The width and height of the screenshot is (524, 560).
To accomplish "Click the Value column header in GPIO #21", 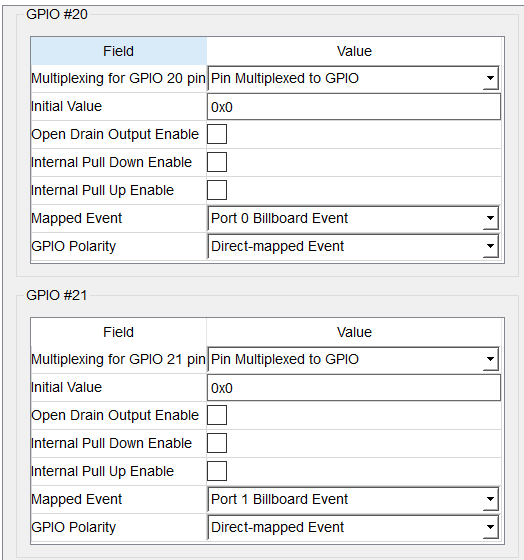I will (x=354, y=332).
